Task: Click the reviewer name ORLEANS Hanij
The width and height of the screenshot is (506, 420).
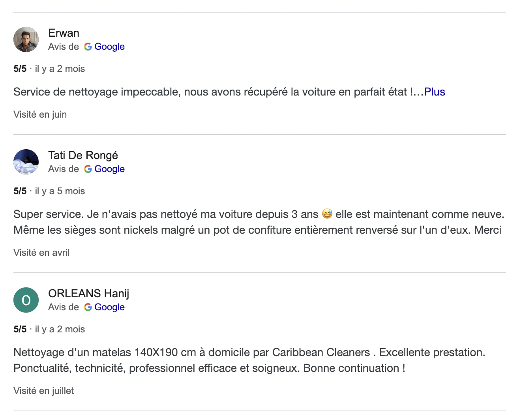Action: (x=88, y=293)
